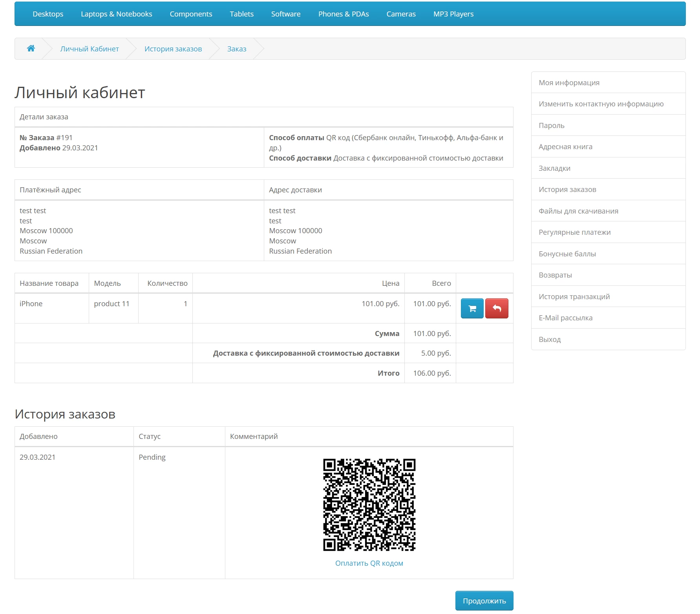Screen dimensions: 700x614
Task: Click the Личный кабинет page heading
Action: click(80, 93)
